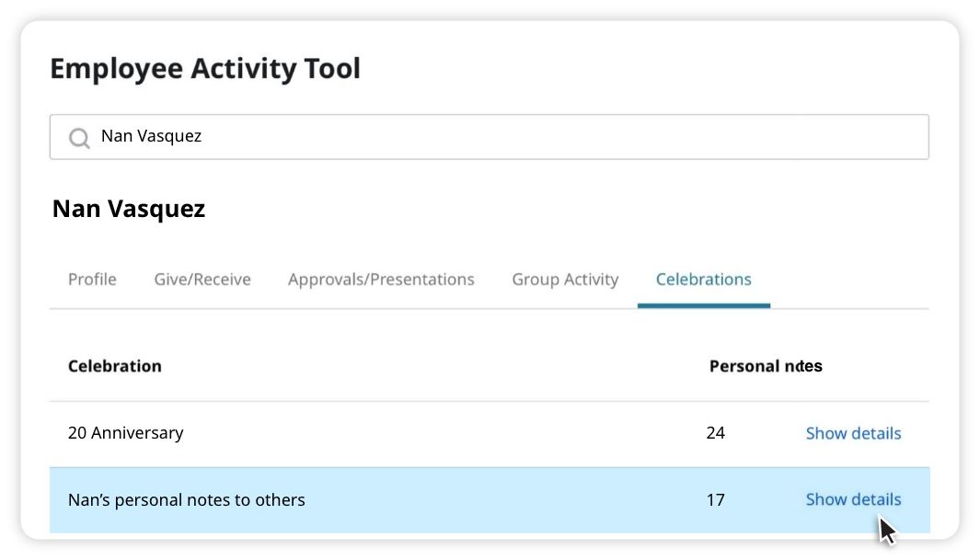
Task: Click the Celebration column header
Action: [x=114, y=366]
